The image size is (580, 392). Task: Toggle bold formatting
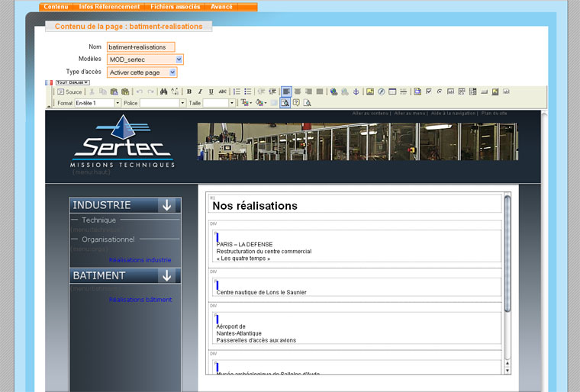pos(189,92)
